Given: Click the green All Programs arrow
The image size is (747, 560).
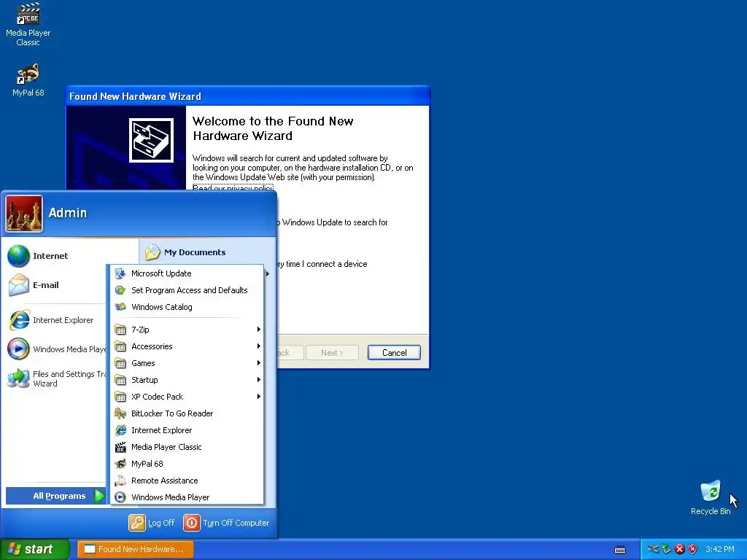Looking at the screenshot, I should pos(99,496).
